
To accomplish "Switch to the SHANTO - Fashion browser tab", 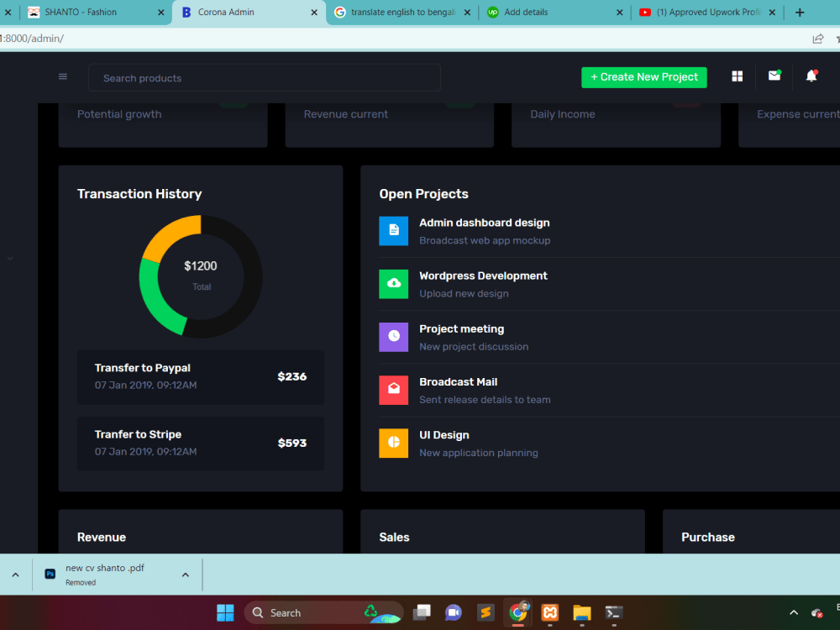I will 84,12.
